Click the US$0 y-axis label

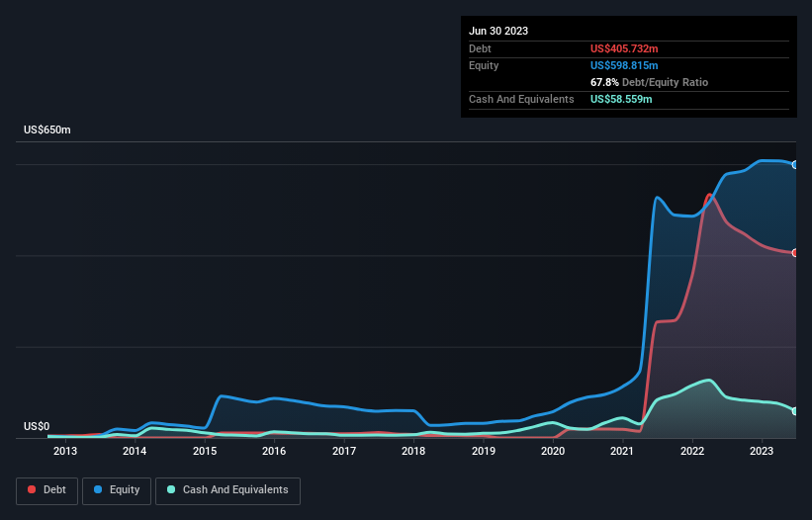coord(37,426)
